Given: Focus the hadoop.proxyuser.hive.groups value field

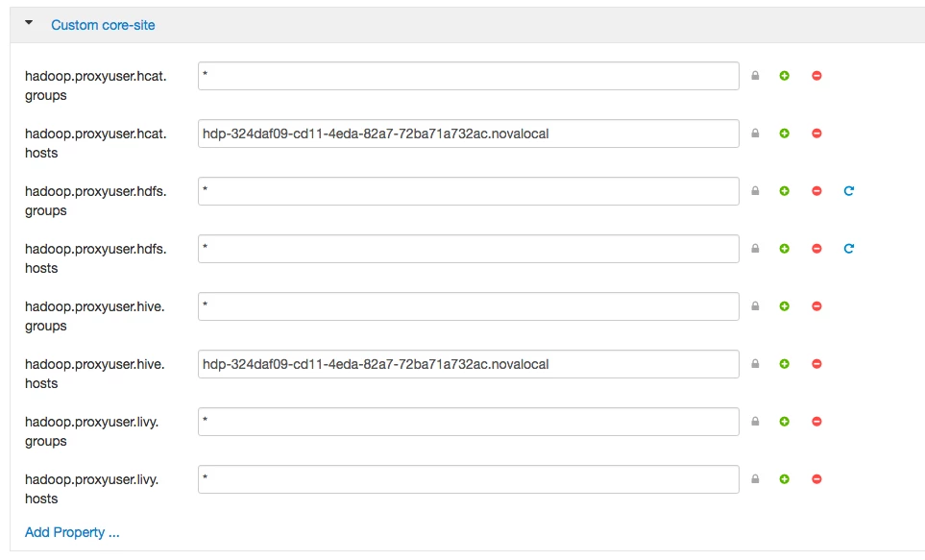Looking at the screenshot, I should [x=469, y=306].
